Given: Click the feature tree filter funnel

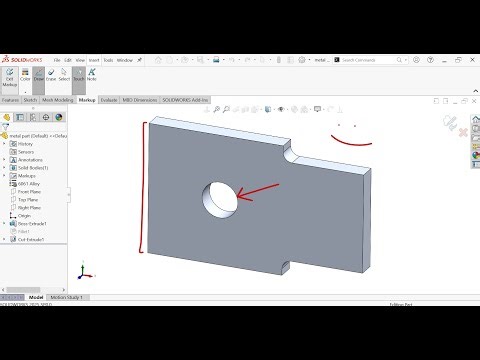Looking at the screenshot, I should click(5, 127).
